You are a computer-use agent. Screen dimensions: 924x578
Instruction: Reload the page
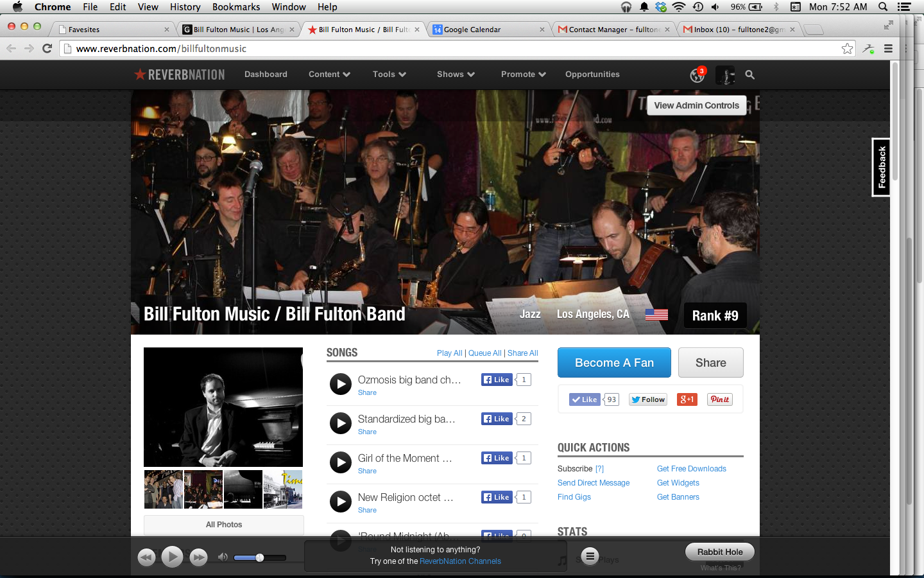tap(47, 48)
